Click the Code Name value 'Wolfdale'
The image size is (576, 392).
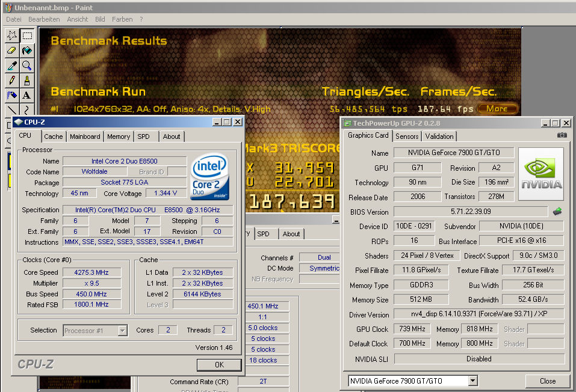pyautogui.click(x=94, y=171)
